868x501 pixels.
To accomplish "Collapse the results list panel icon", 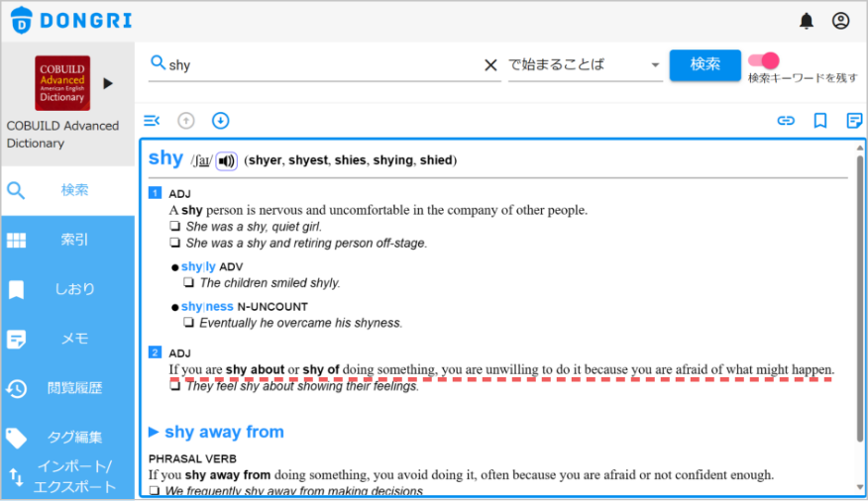I will click(x=152, y=121).
